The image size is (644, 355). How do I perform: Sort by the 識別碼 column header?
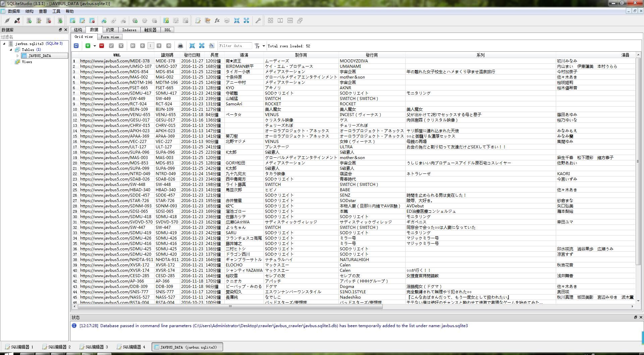coord(167,55)
